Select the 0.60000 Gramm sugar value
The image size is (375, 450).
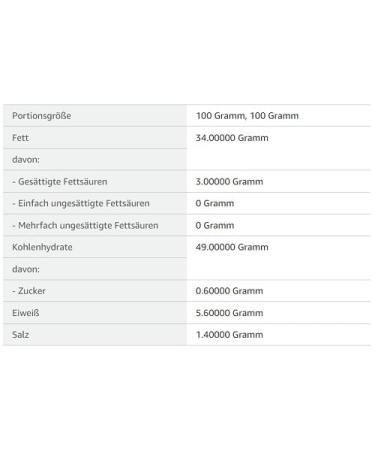point(229,291)
